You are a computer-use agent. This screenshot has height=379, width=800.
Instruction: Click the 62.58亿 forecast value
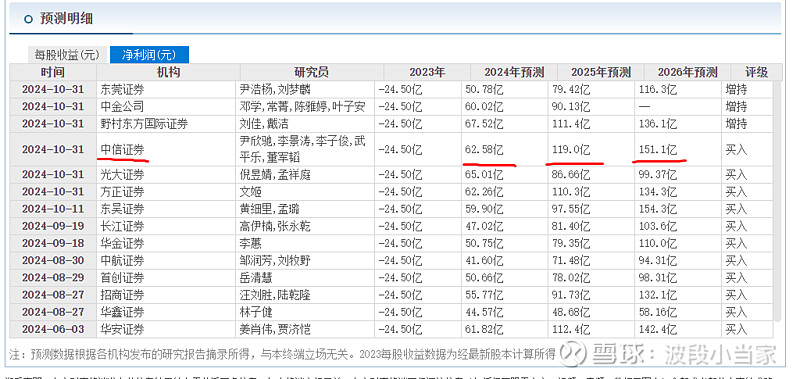click(x=484, y=149)
